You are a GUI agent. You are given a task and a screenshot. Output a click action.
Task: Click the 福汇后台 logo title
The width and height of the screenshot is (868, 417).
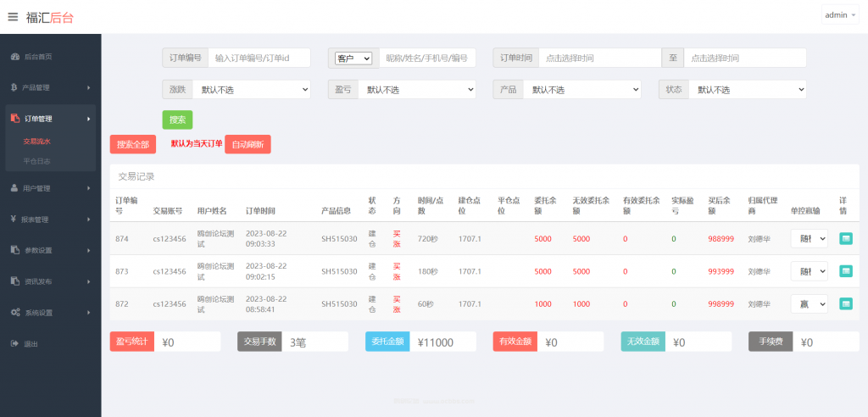pos(50,17)
